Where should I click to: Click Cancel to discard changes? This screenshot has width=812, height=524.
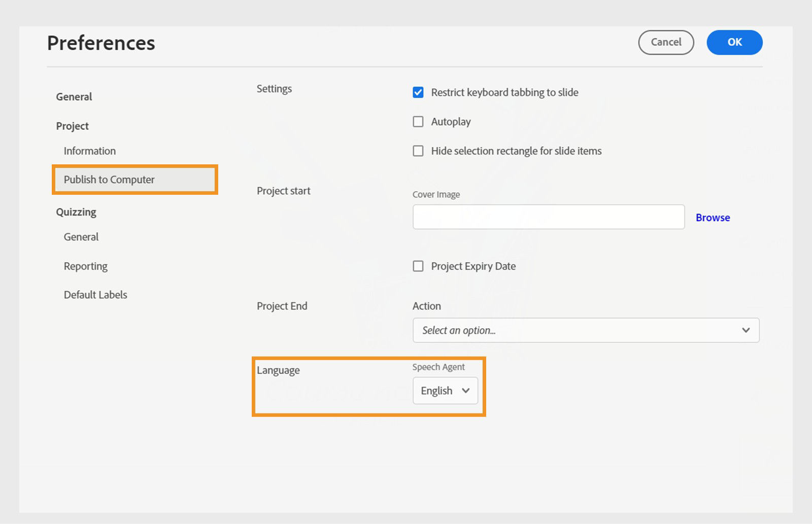pyautogui.click(x=666, y=43)
